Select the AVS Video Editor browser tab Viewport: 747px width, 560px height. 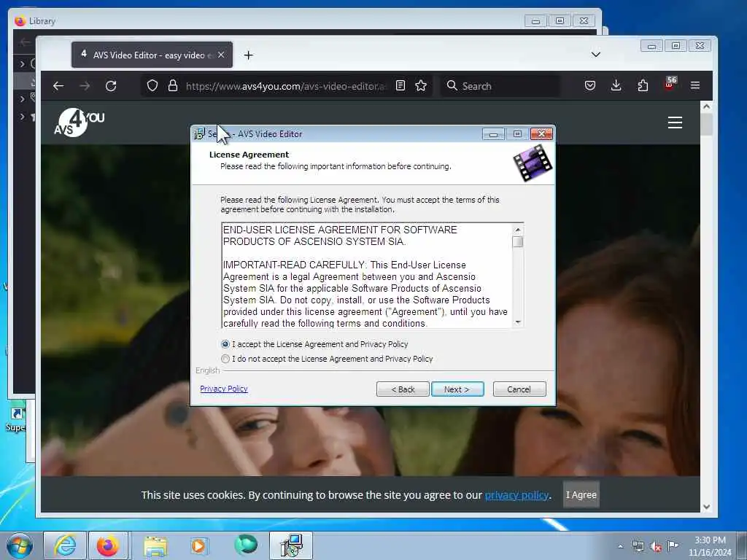152,55
